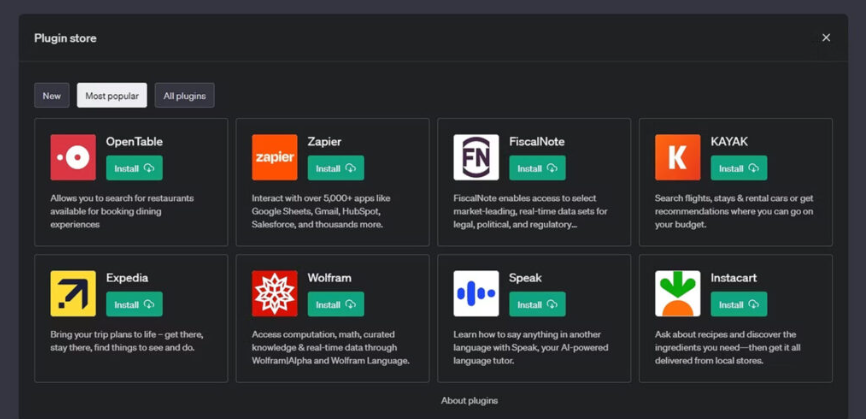Close the Plugin store dialog
The image size is (866, 419).
tap(826, 38)
